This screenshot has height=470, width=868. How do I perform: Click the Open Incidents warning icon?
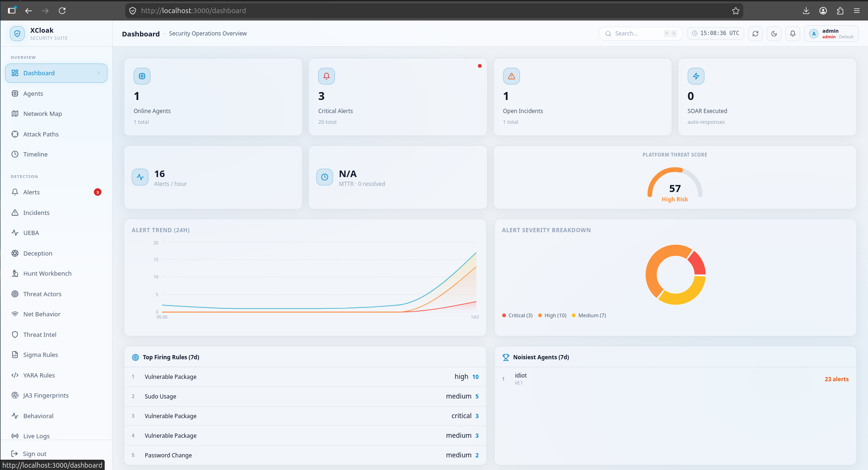point(512,76)
